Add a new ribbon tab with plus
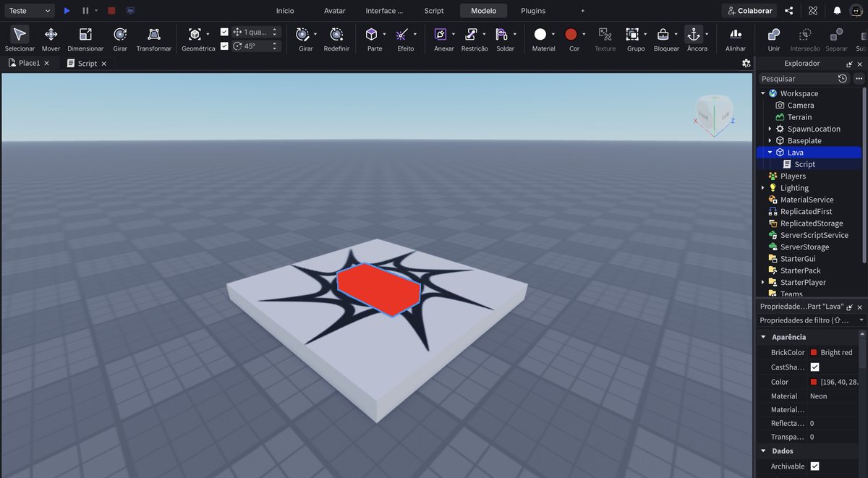 pyautogui.click(x=582, y=11)
